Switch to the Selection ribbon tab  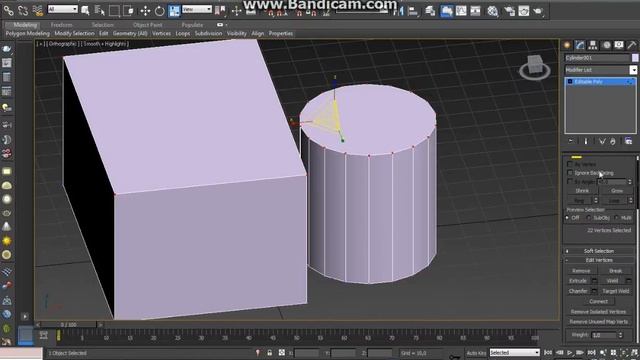(102, 25)
